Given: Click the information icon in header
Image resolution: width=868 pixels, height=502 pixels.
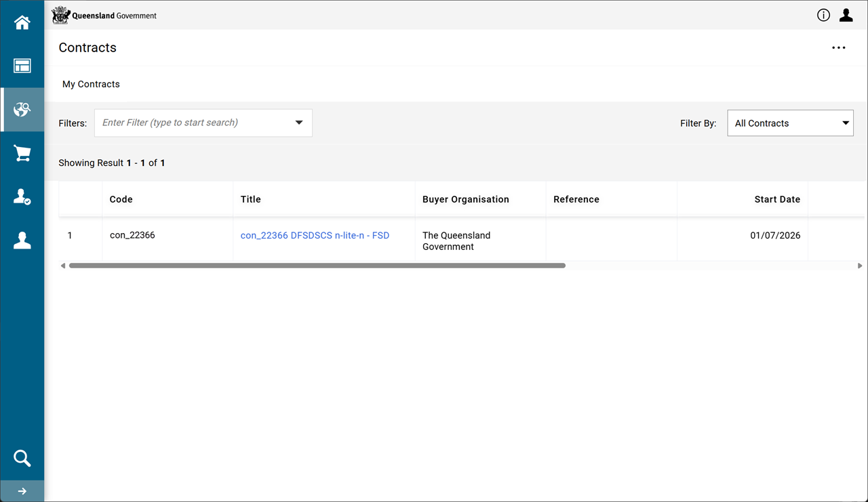Looking at the screenshot, I should [823, 16].
